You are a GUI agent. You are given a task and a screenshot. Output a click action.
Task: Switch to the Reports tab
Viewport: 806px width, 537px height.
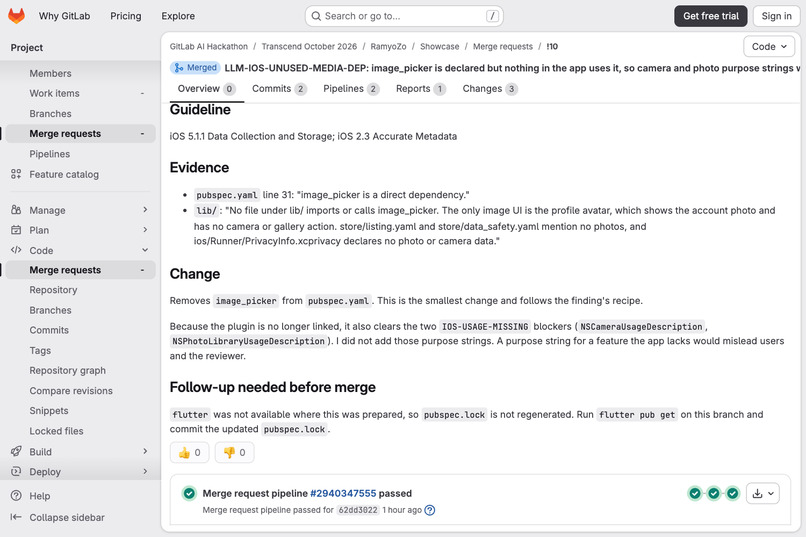(x=420, y=89)
